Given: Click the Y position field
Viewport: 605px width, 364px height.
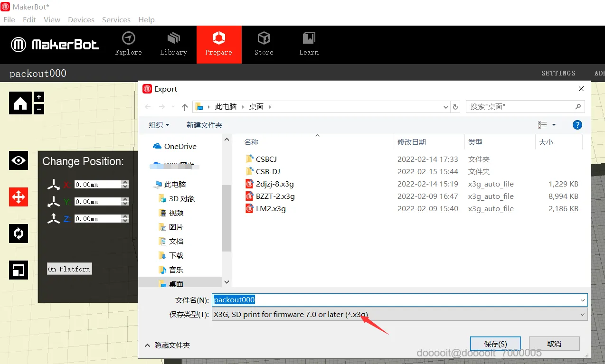Looking at the screenshot, I should click(98, 202).
